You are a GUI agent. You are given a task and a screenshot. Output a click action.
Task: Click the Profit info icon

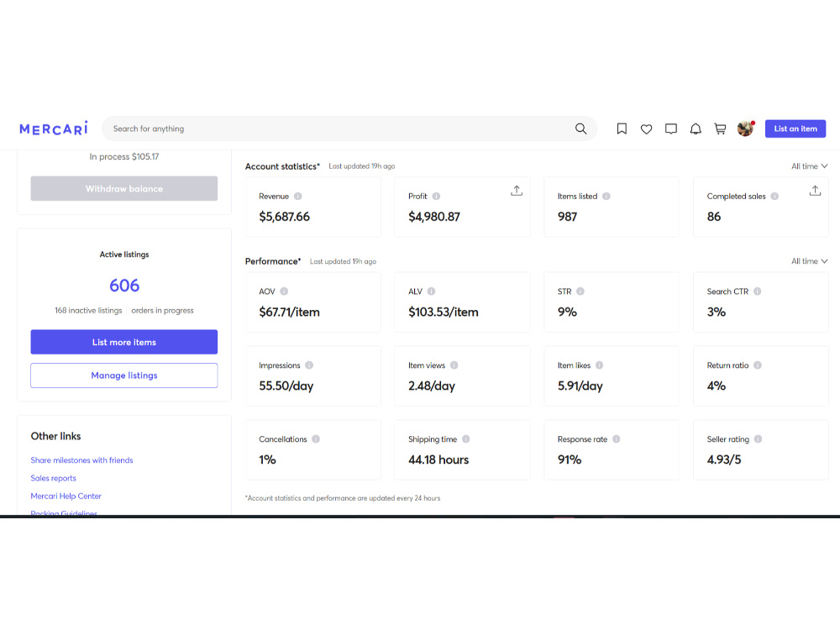pos(436,196)
